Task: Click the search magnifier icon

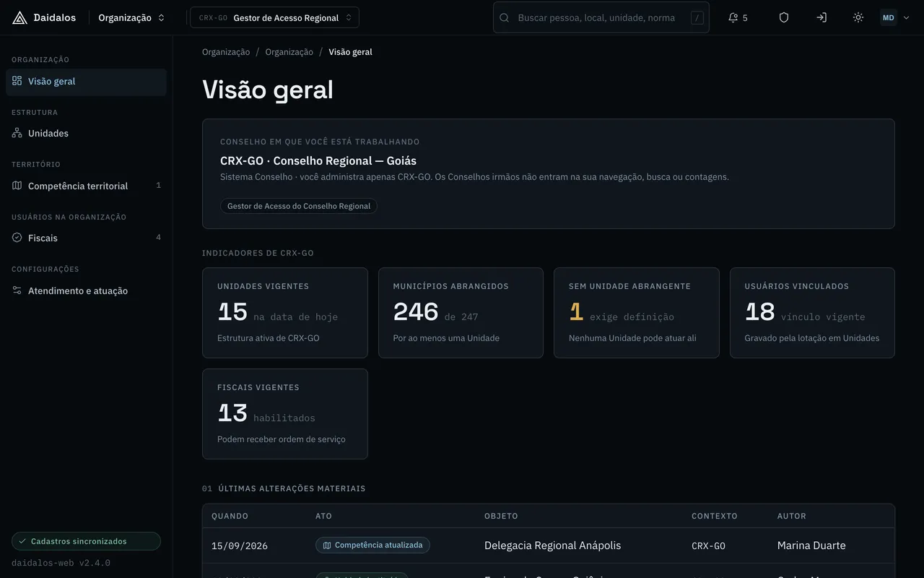Action: point(505,17)
